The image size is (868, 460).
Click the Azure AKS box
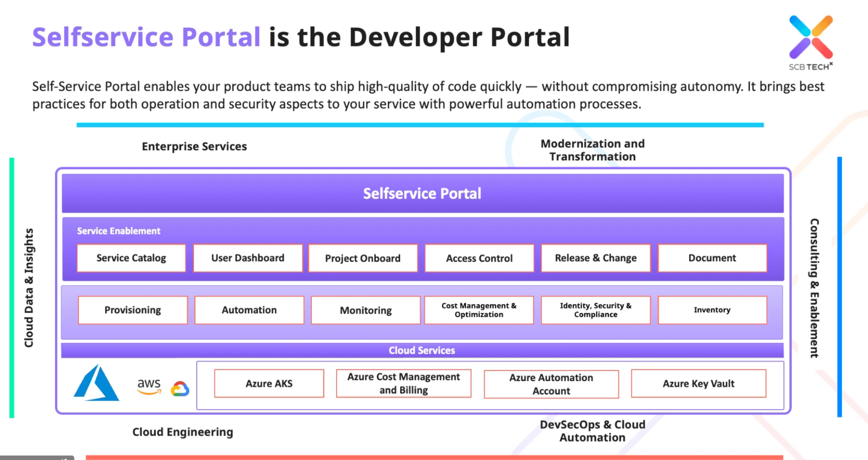tap(269, 383)
